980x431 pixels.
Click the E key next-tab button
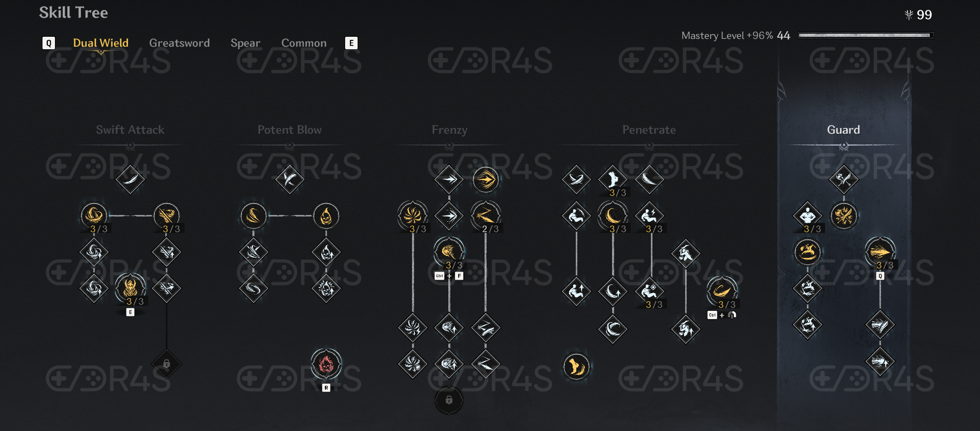(x=351, y=43)
